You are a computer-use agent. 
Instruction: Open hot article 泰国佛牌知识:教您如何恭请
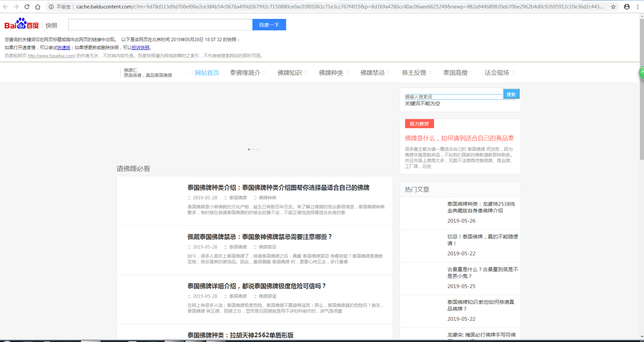coord(481,305)
